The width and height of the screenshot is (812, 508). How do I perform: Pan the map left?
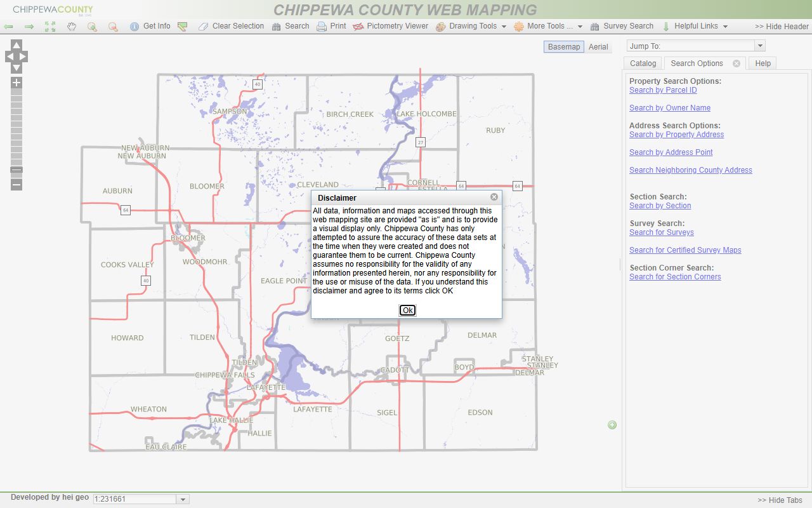10,57
